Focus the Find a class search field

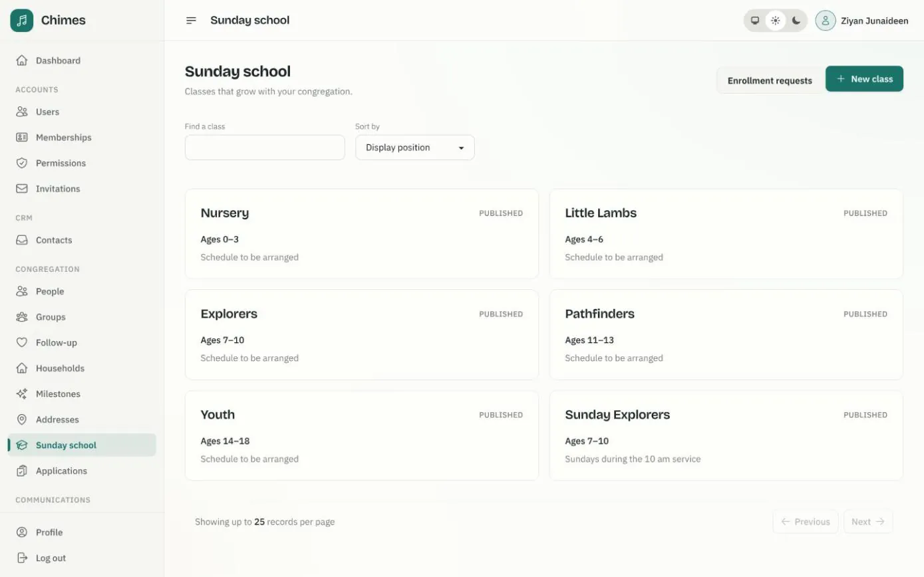(265, 148)
